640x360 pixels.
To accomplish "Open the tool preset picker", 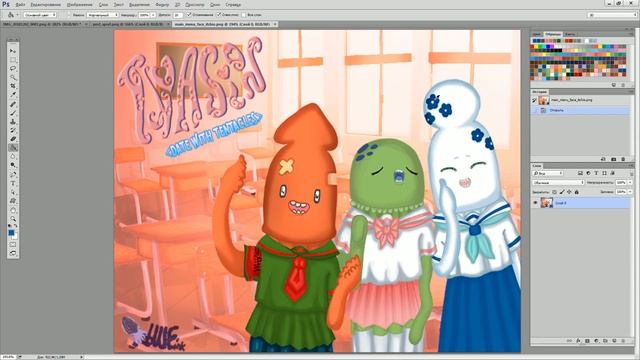I will tap(12, 15).
